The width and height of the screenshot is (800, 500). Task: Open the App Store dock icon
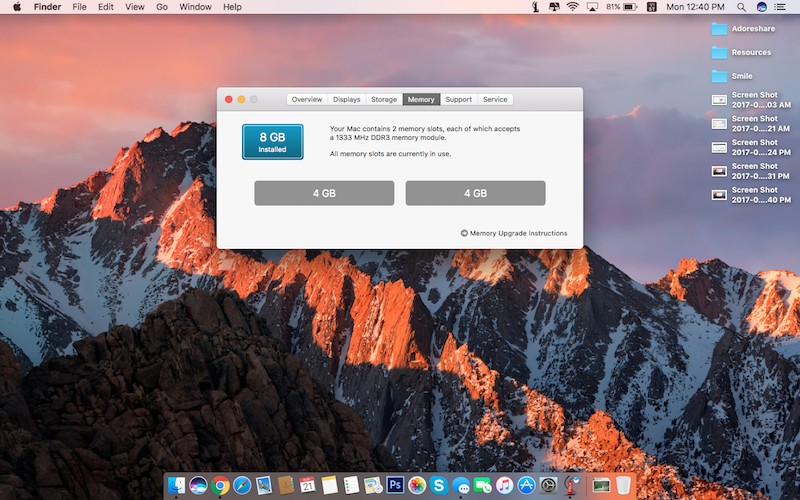pyautogui.click(x=526, y=486)
